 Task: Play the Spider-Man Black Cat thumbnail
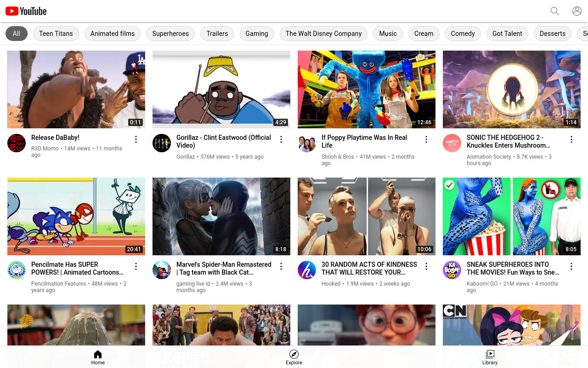tap(221, 216)
